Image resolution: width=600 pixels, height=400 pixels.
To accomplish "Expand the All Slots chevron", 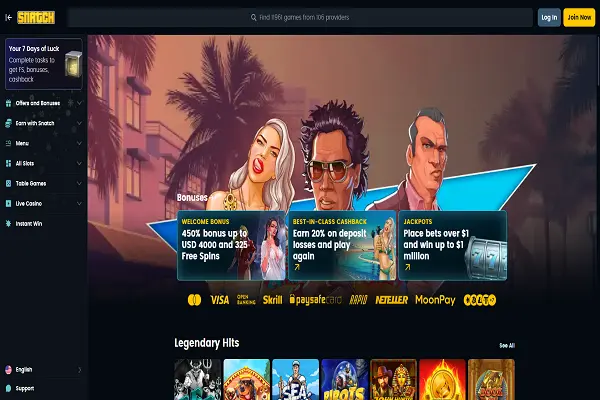I will [79, 163].
